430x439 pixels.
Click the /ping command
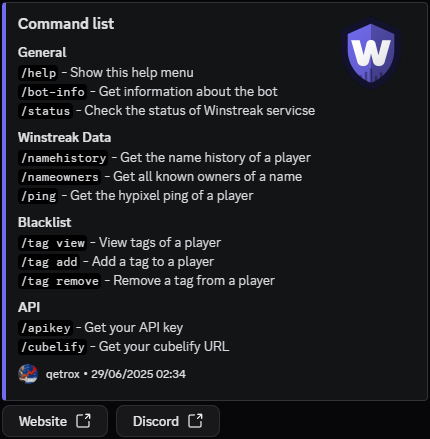pos(38,196)
